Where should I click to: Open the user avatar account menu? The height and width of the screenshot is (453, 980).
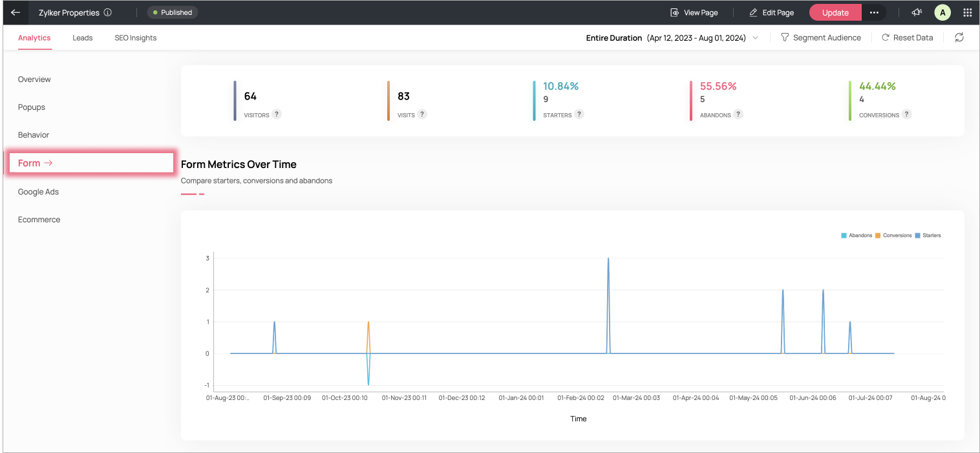(943, 12)
